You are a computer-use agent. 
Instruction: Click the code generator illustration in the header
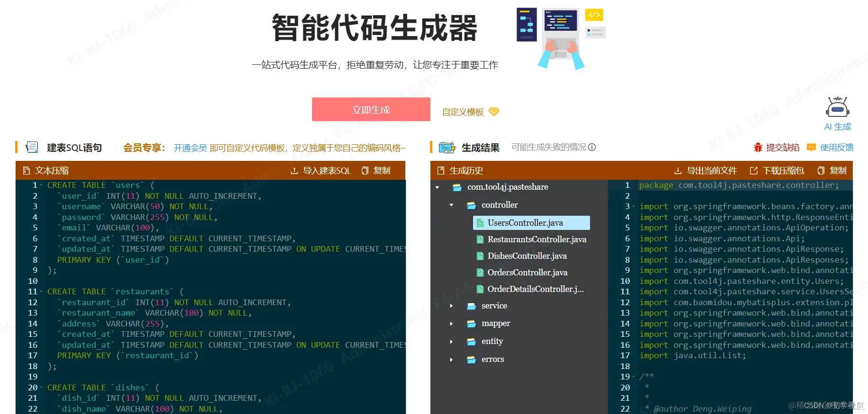561,38
